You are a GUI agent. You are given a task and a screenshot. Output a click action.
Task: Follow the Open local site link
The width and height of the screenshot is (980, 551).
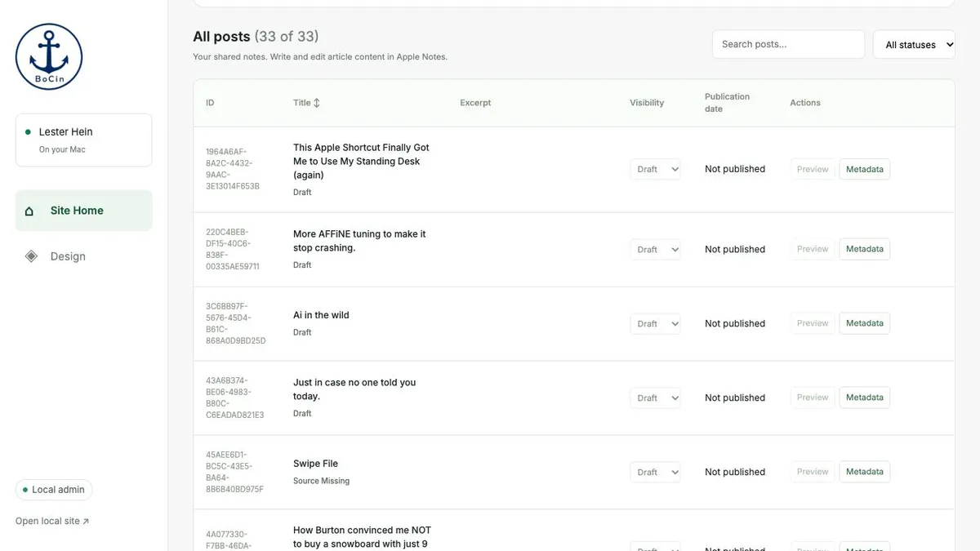coord(52,521)
